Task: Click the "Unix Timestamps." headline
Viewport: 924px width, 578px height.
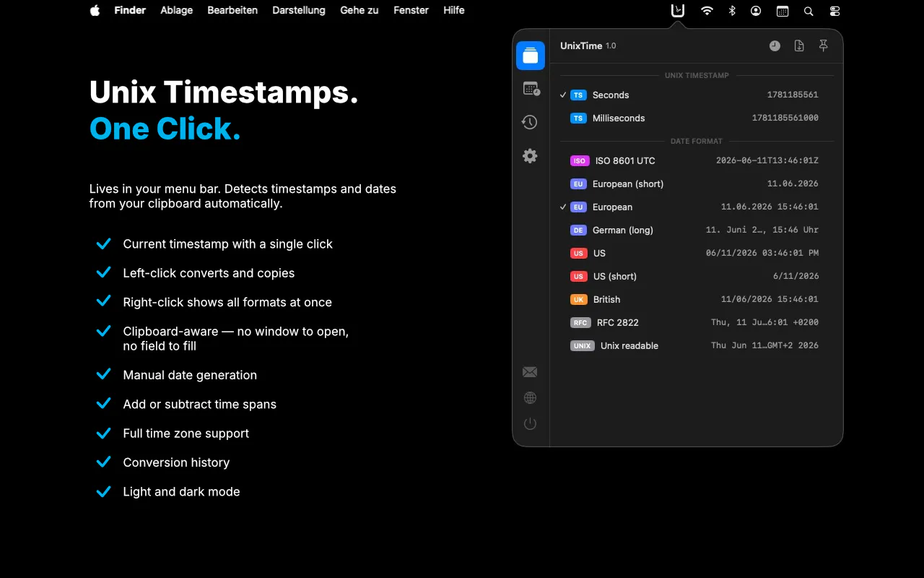Action: [x=224, y=92]
